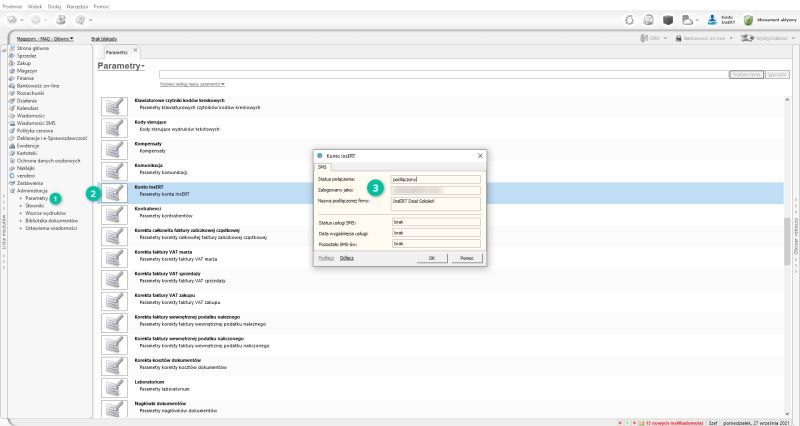Click the Odłącz link in the dialog
Viewport: 800px width, 426px height.
coord(346,258)
